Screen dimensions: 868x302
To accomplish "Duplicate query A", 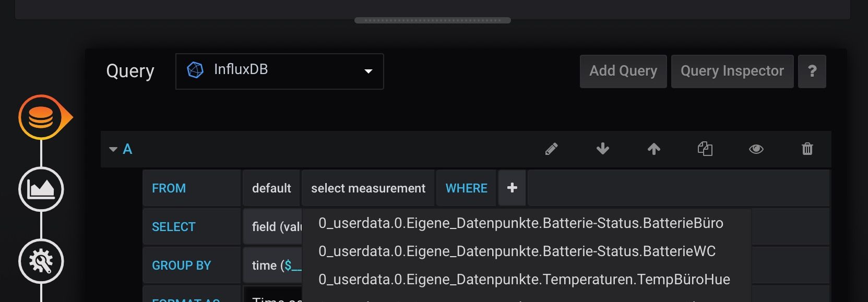I will 705,149.
